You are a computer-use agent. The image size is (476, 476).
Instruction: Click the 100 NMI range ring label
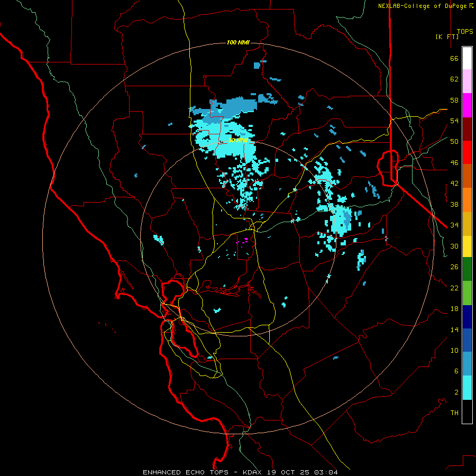pyautogui.click(x=238, y=42)
